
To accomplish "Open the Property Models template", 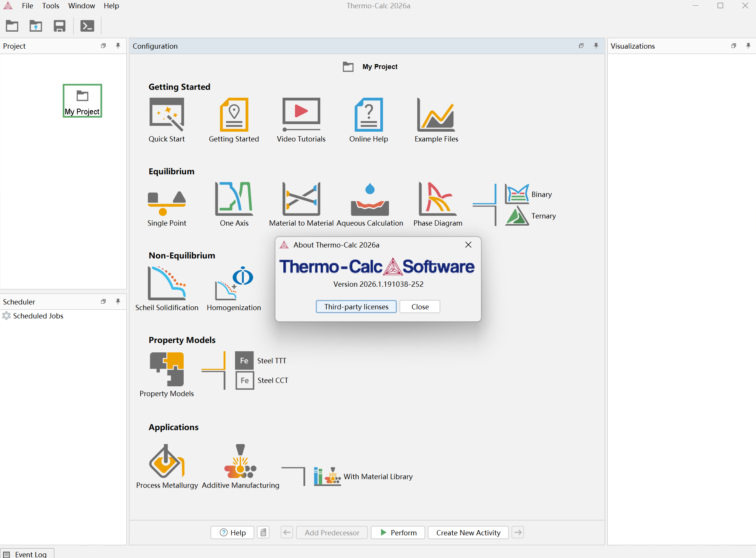I will click(167, 369).
